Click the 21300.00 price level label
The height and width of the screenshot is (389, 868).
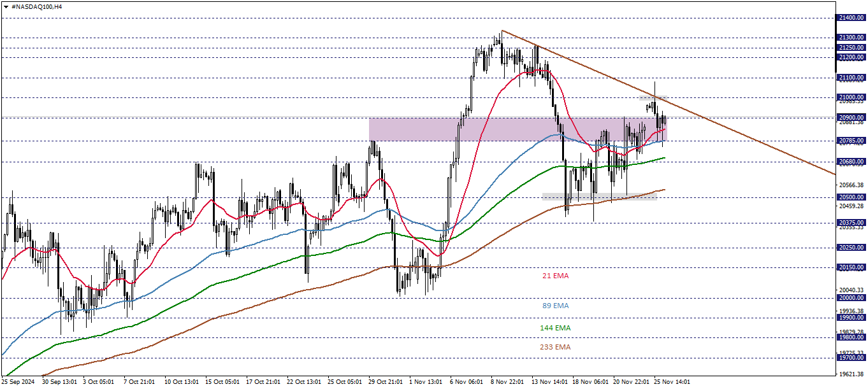click(851, 38)
